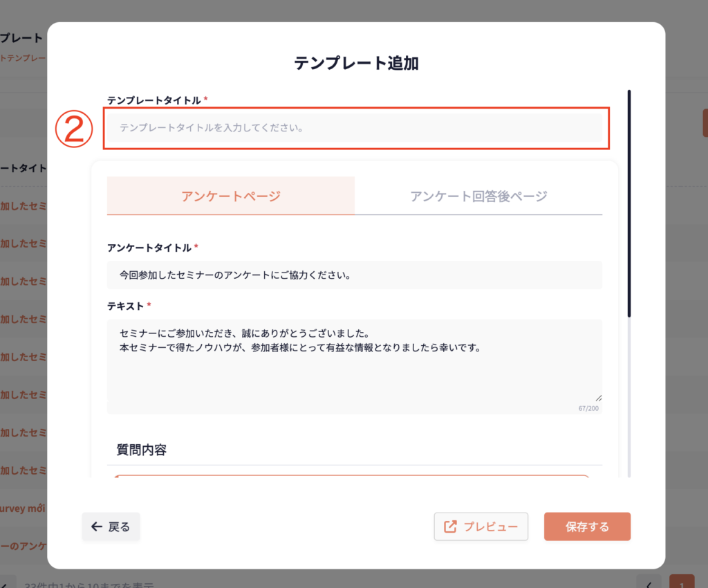This screenshot has height=588, width=708.
Task: Click the 67/200 character counter
Action: pyautogui.click(x=588, y=409)
